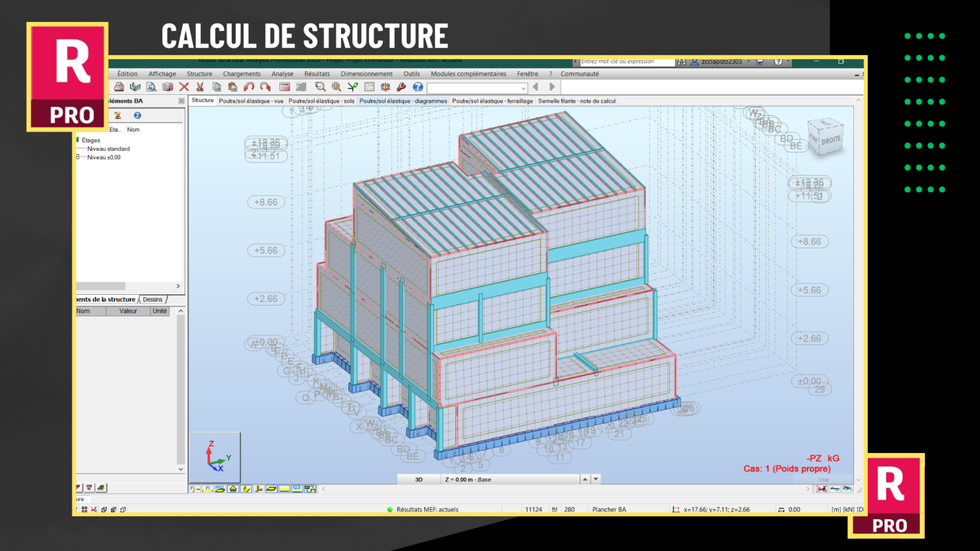Viewport: 980px width, 551px height.
Task: Toggle node numbers display in bottom toolbar
Action: pos(195,489)
